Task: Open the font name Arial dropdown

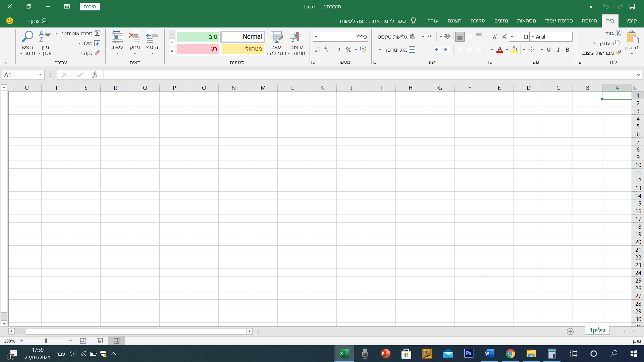Action: 532,37
